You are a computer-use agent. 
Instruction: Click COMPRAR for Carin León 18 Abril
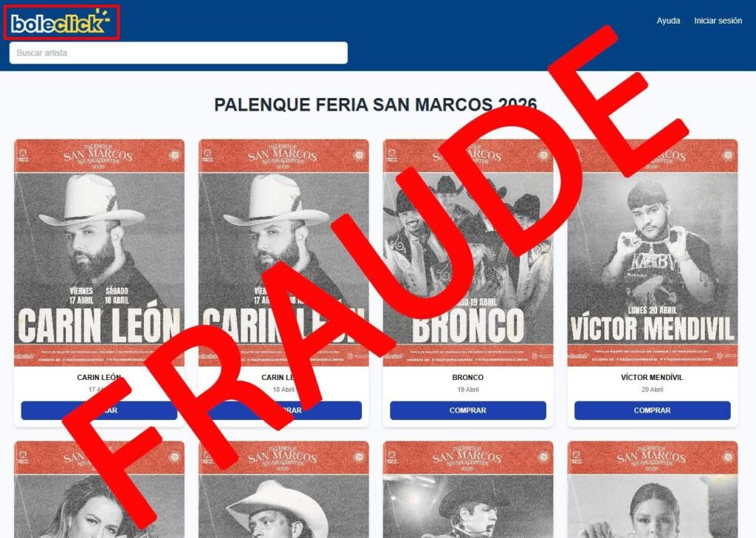pyautogui.click(x=283, y=410)
